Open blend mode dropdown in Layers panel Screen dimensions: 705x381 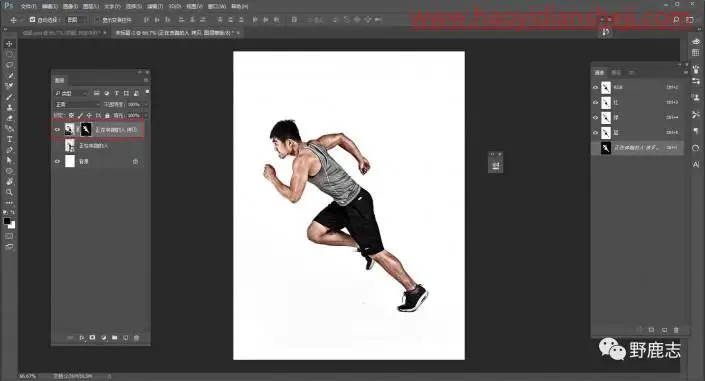click(77, 104)
